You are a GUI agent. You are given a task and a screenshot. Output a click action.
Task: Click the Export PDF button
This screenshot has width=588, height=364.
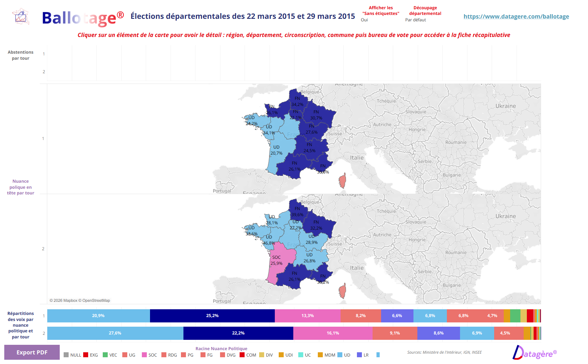click(x=31, y=352)
